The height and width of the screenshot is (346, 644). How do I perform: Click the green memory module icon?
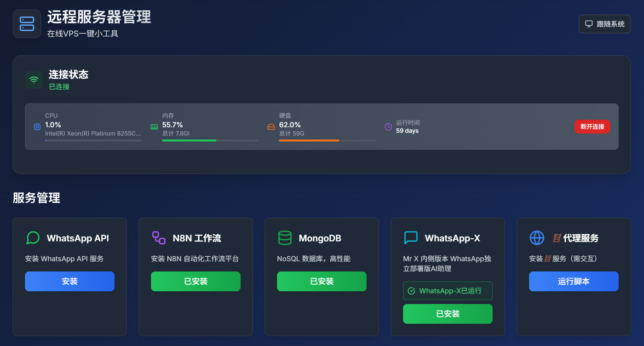tap(154, 127)
